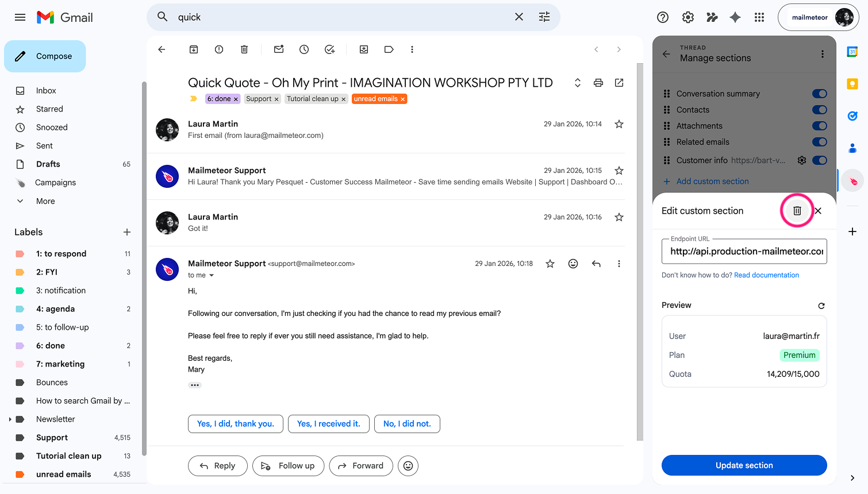This screenshot has height=494, width=868.
Task: Delete the custom section with trash icon
Action: [x=797, y=211]
